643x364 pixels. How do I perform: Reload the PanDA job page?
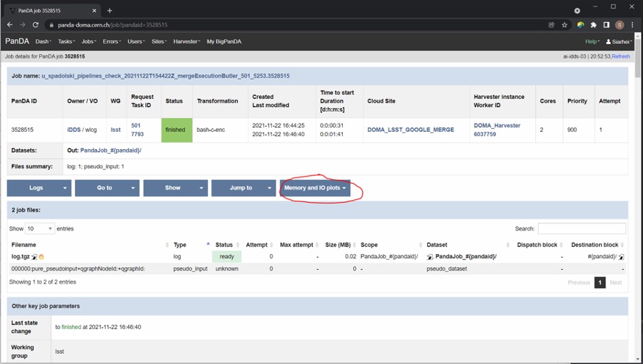coord(36,25)
